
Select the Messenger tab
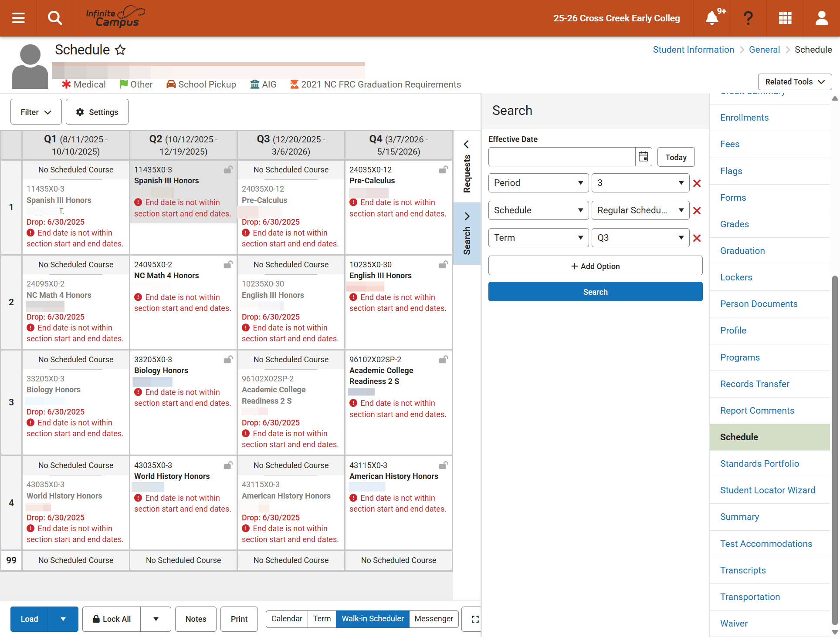point(434,619)
